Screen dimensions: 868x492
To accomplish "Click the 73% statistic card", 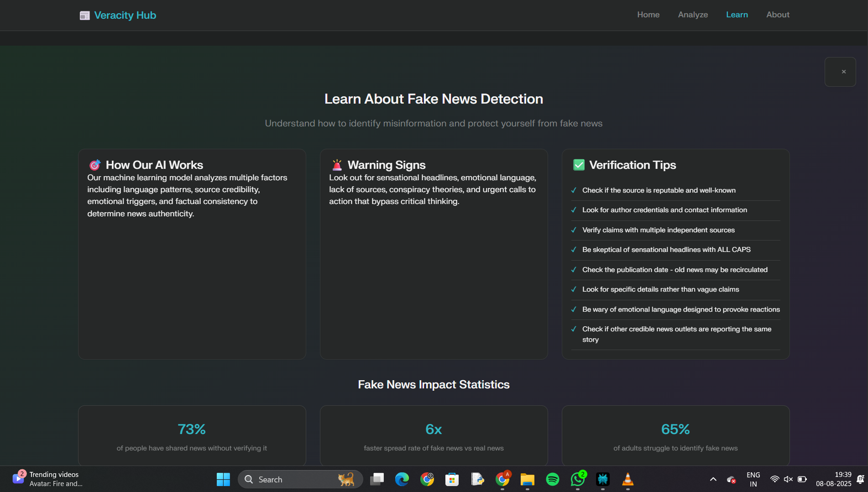I will coord(192,435).
